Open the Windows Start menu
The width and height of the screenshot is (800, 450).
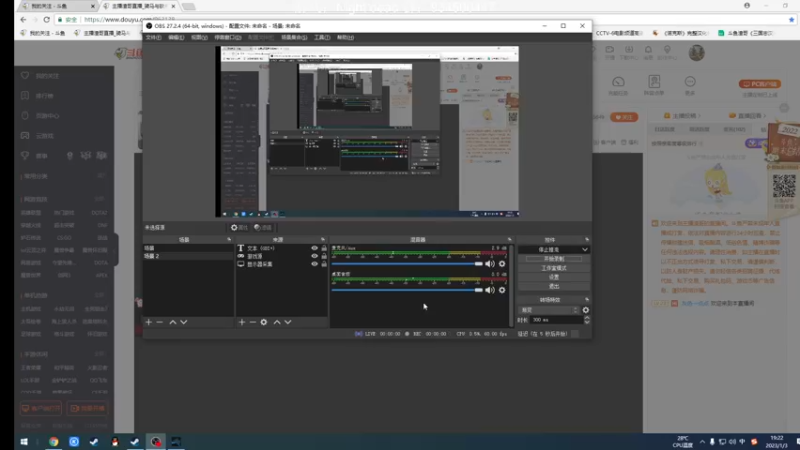23,441
